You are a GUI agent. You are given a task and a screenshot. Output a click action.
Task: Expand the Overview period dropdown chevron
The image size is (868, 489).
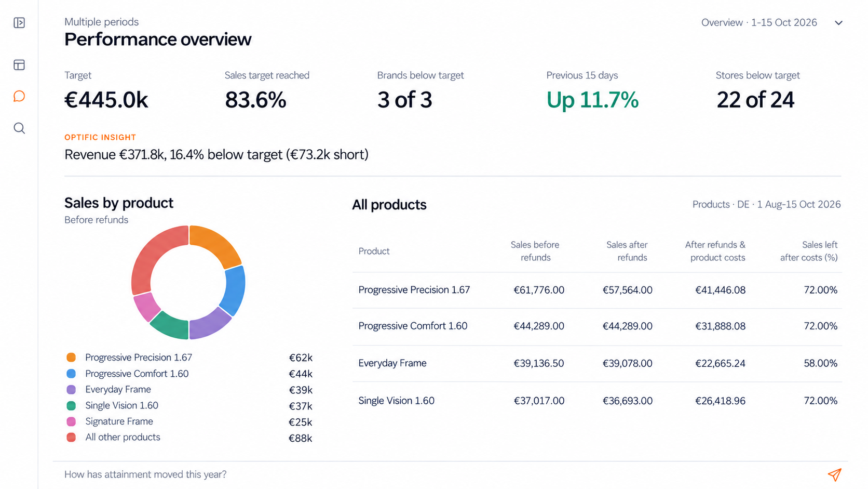pos(838,23)
